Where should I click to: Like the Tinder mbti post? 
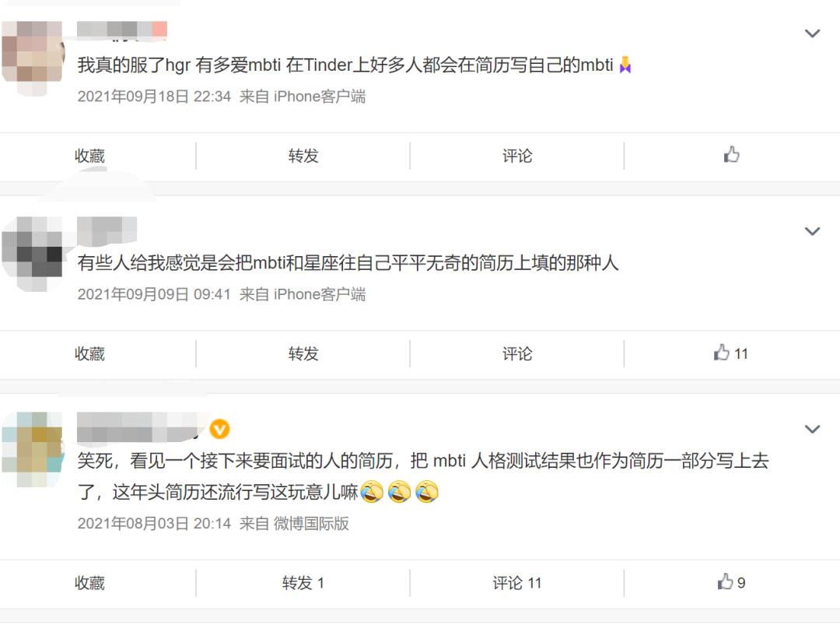731,155
